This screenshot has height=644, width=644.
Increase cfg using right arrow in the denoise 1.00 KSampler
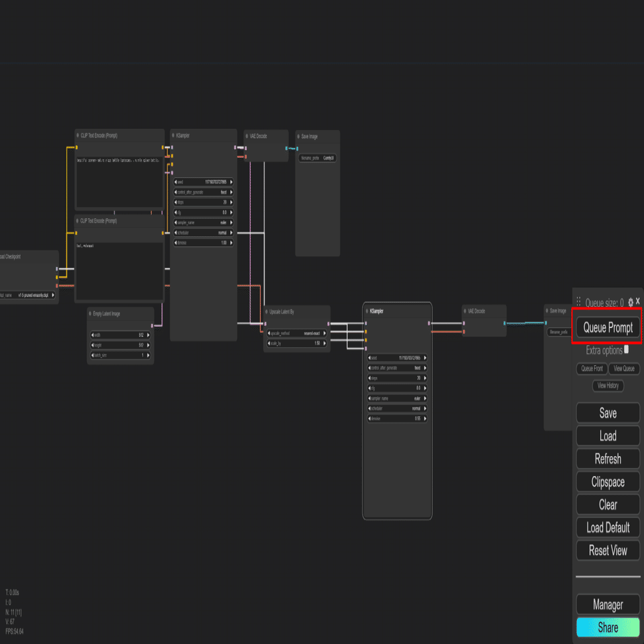pyautogui.click(x=231, y=212)
